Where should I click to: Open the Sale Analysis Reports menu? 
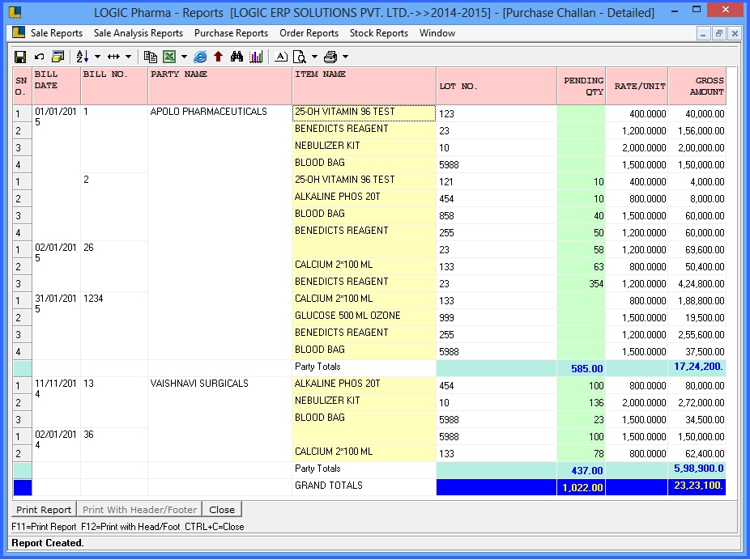point(138,33)
